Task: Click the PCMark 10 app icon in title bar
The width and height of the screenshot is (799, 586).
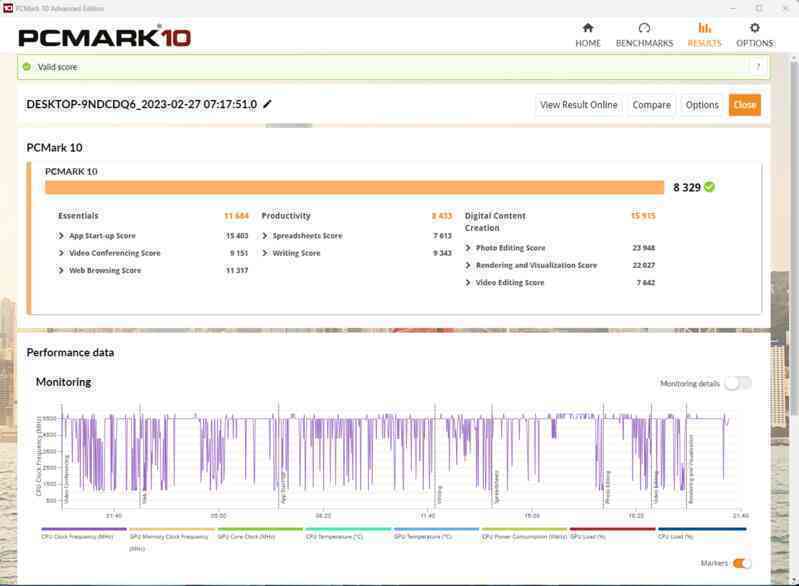Action: [x=8, y=8]
